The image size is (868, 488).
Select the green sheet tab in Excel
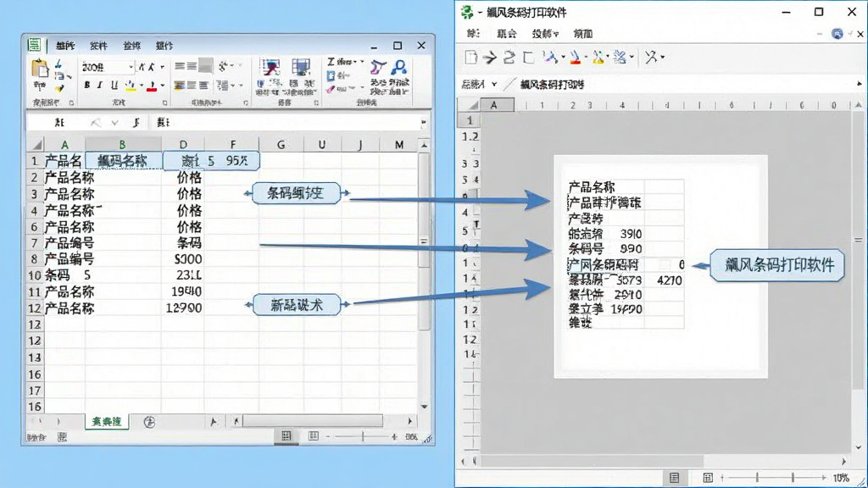(x=106, y=422)
